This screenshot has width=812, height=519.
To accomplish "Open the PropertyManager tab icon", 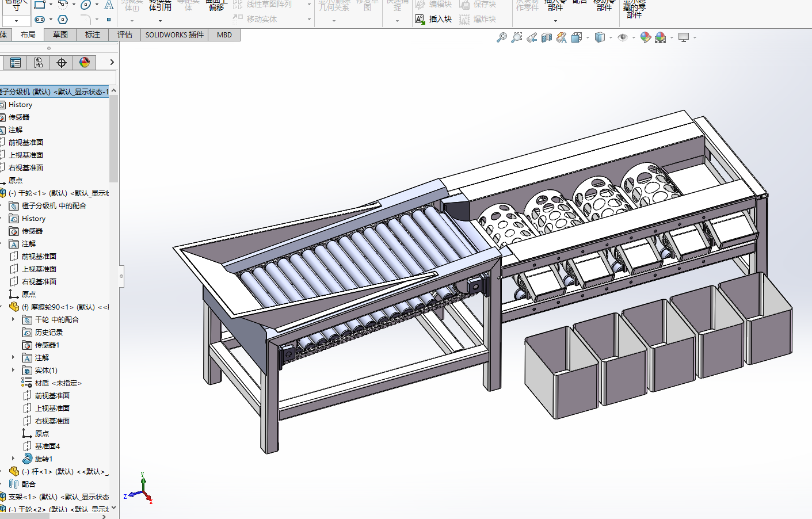I will pyautogui.click(x=16, y=63).
